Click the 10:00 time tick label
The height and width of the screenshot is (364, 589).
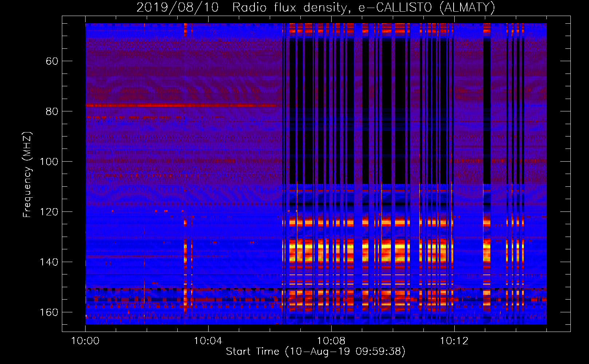tap(85, 341)
